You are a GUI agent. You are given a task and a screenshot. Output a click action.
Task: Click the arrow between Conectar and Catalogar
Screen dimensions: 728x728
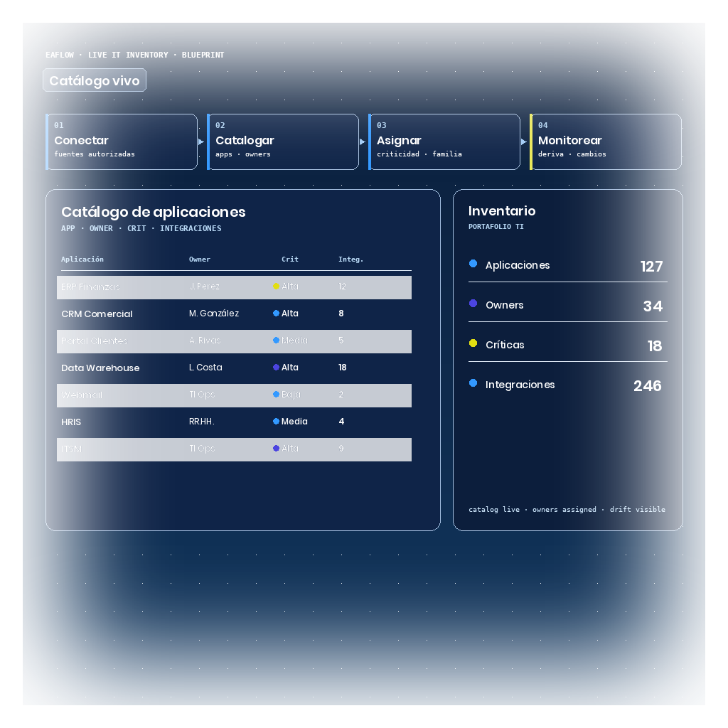pyautogui.click(x=201, y=142)
